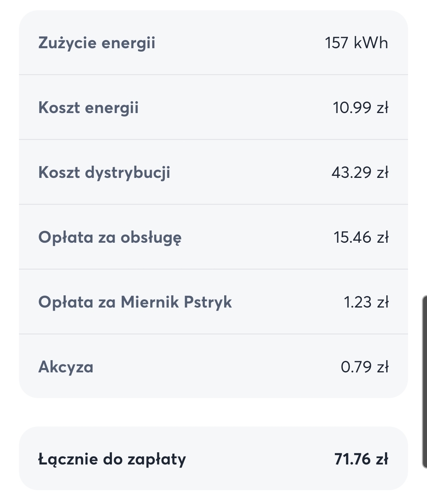Click the 10.99 zł energy cost value
Viewport: 427px width, 504px height.
coord(361,108)
